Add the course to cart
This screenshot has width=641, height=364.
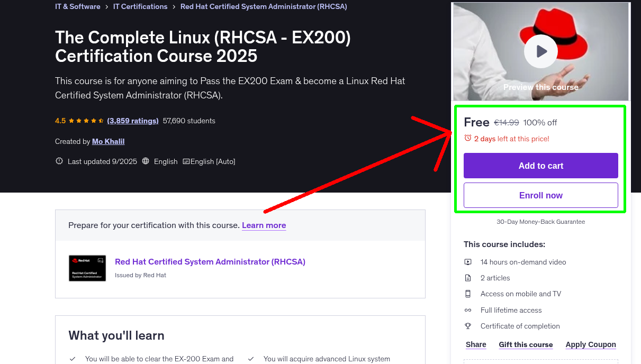click(540, 166)
